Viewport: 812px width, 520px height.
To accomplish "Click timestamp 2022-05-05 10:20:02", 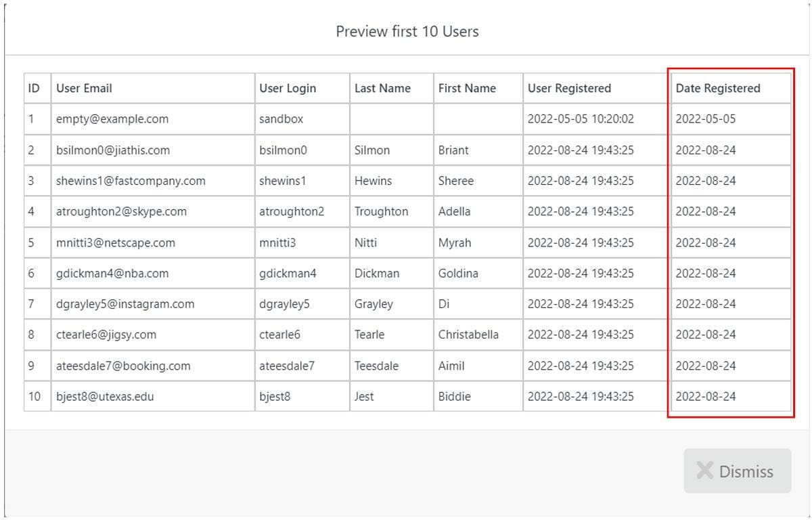I will point(581,119).
